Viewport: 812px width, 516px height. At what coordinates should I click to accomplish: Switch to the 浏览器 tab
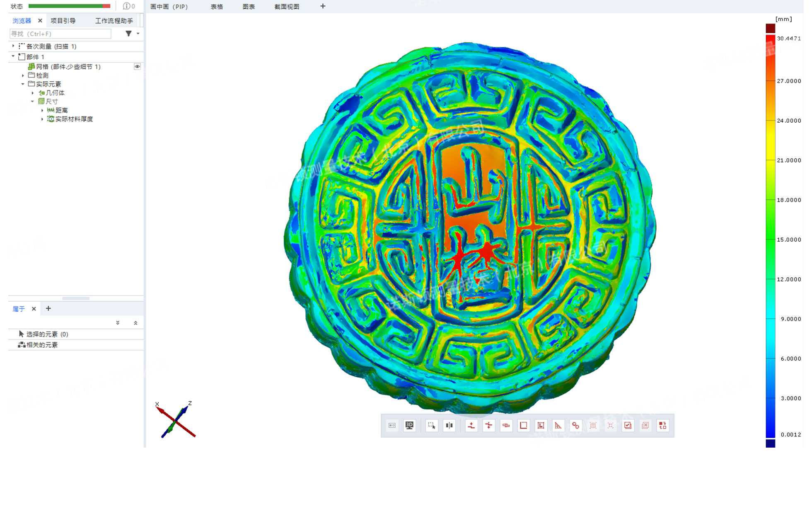pos(22,20)
